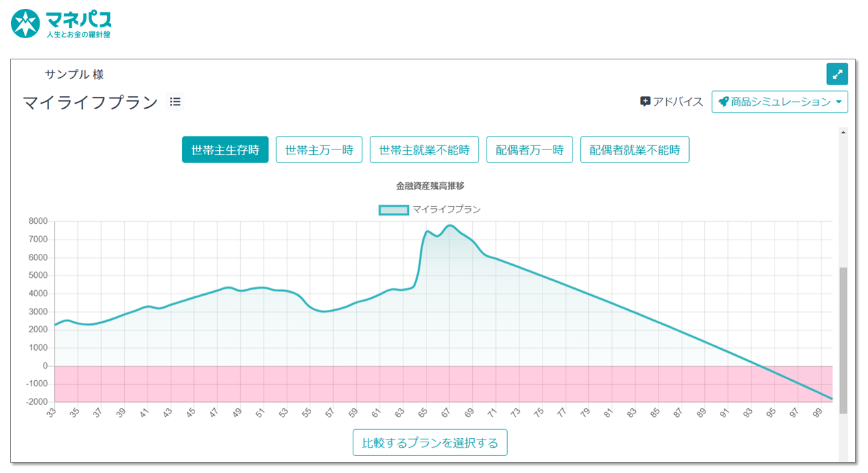Click the サンプル 様 user name

(74, 74)
